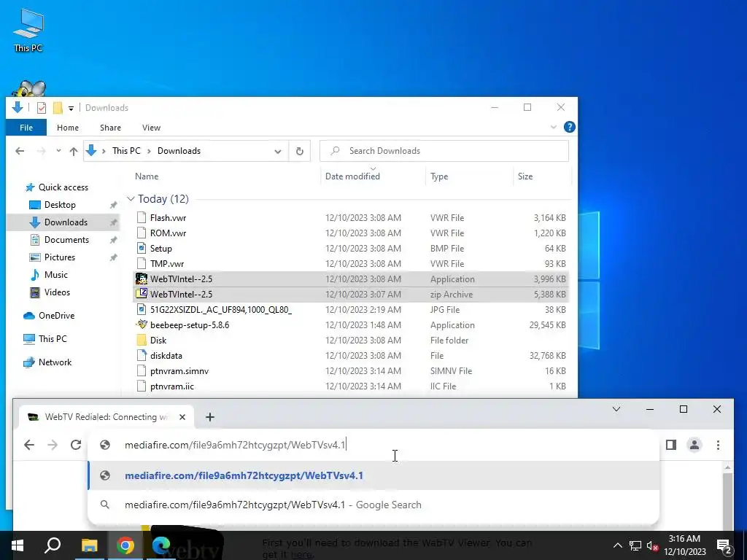Screen dimensions: 747x560
Task: Open the File tab in Explorer
Action: click(x=26, y=128)
